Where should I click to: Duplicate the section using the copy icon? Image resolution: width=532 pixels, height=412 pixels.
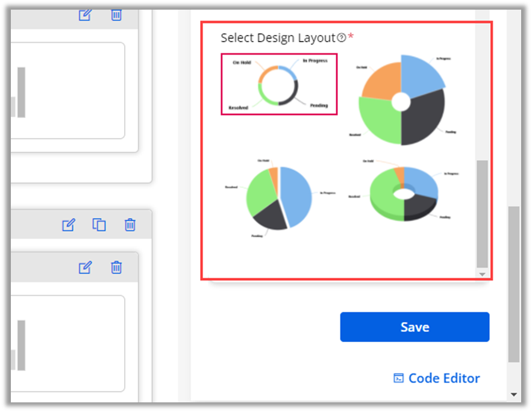tap(99, 225)
